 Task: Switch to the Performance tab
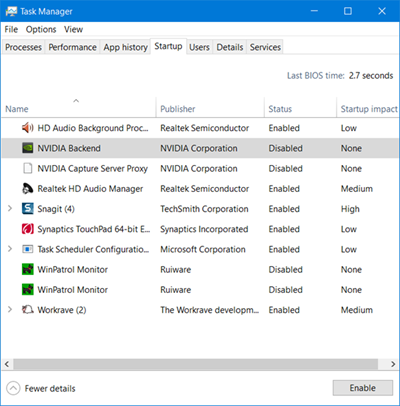tap(72, 47)
